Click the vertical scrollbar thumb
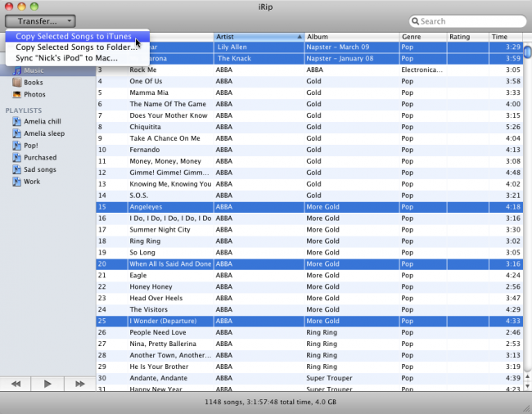Viewport: 532px width, 414px height. click(528, 52)
